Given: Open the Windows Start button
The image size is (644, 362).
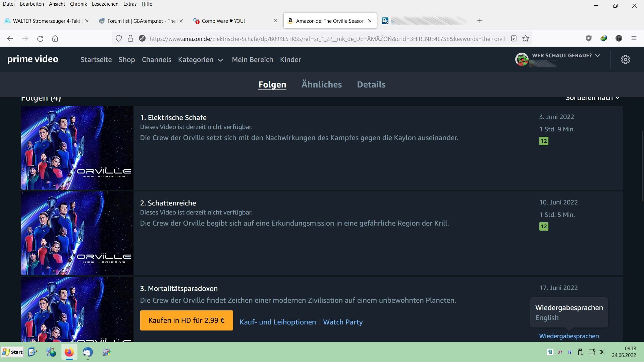Looking at the screenshot, I should point(12,352).
